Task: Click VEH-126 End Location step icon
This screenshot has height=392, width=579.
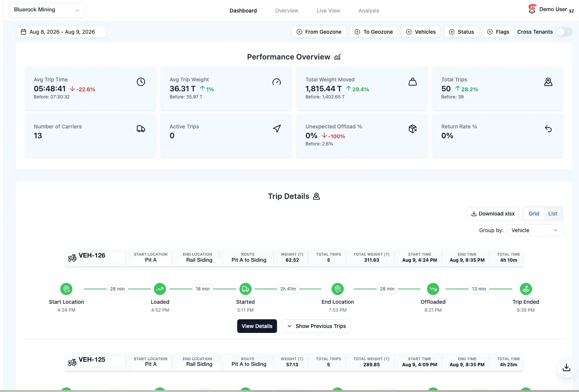Action: pyautogui.click(x=338, y=289)
